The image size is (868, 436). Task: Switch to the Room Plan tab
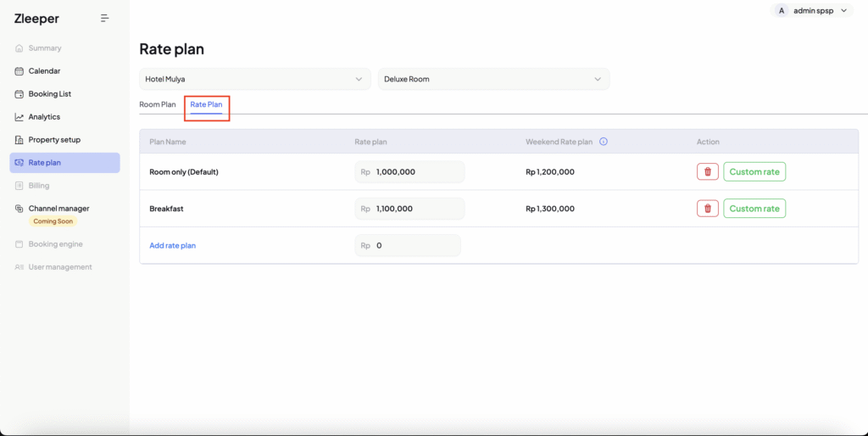(x=158, y=104)
